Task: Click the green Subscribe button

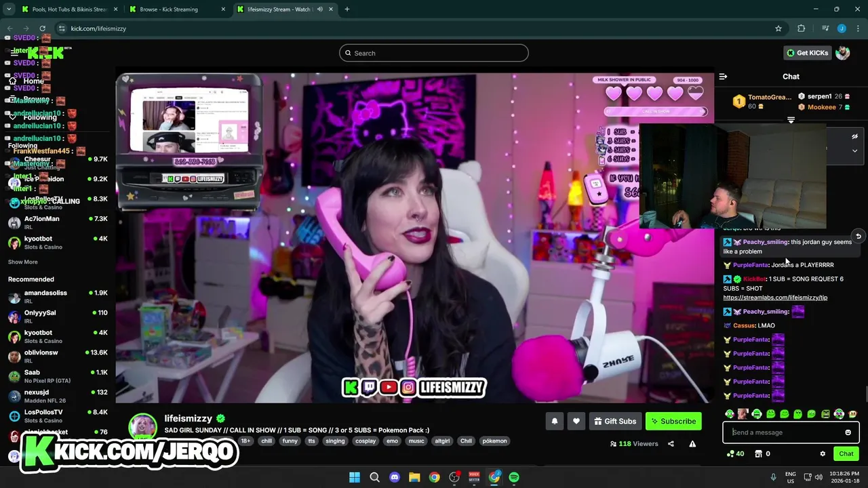Action: click(x=673, y=422)
